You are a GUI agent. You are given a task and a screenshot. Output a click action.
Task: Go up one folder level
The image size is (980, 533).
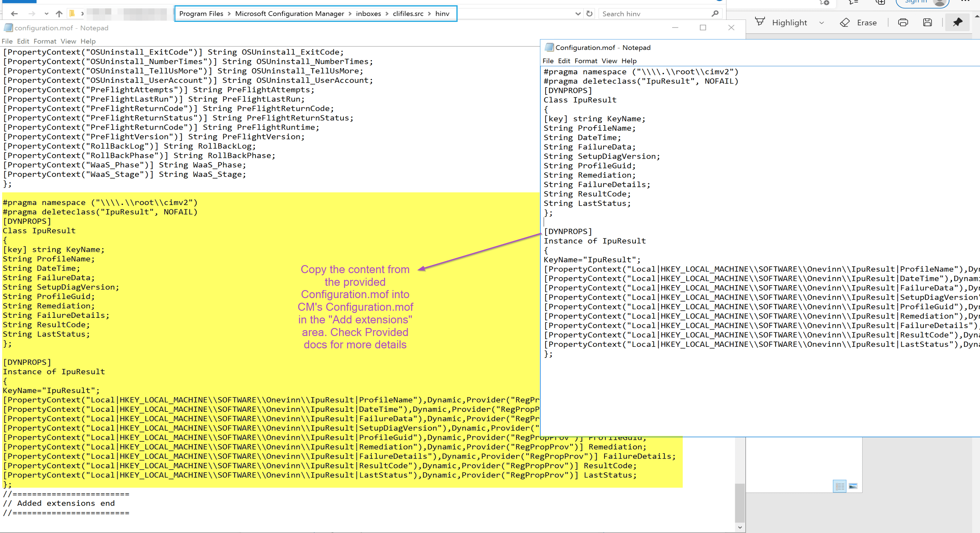tap(59, 14)
